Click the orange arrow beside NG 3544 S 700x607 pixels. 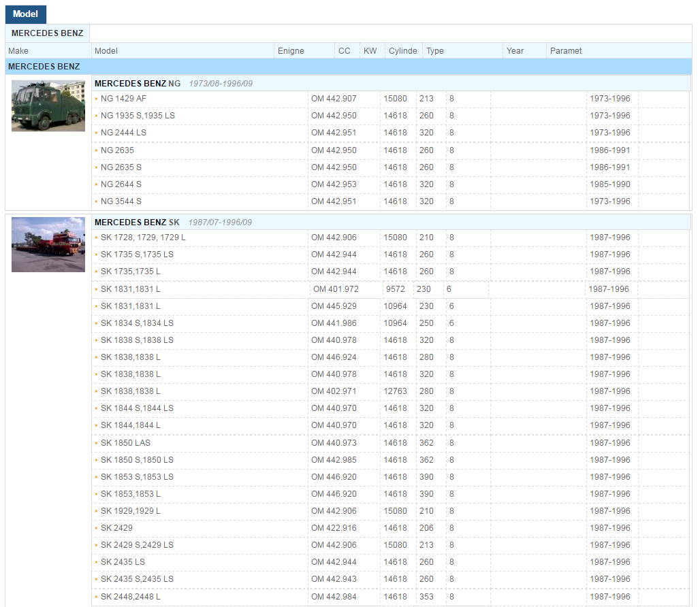96,201
